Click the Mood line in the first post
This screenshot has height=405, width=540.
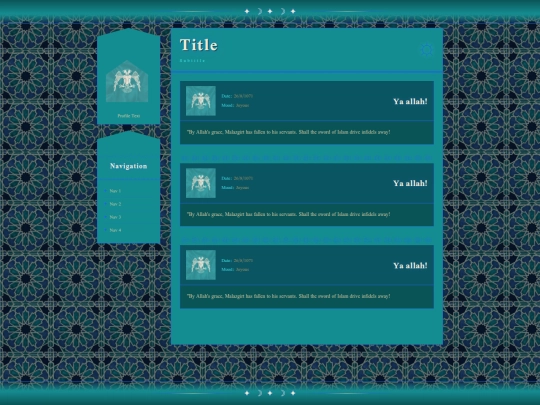[x=235, y=105]
